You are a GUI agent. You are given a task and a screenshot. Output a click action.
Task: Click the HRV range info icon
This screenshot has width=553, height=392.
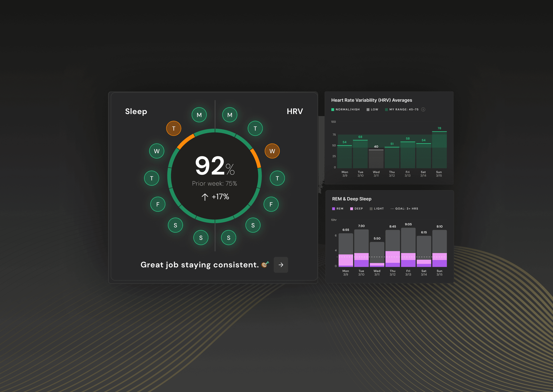423,110
